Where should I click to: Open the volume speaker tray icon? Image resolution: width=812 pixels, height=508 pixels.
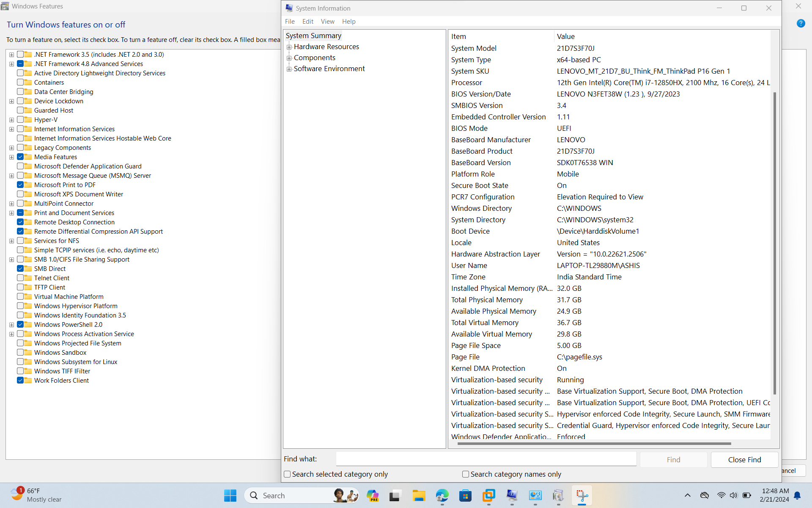pos(733,495)
